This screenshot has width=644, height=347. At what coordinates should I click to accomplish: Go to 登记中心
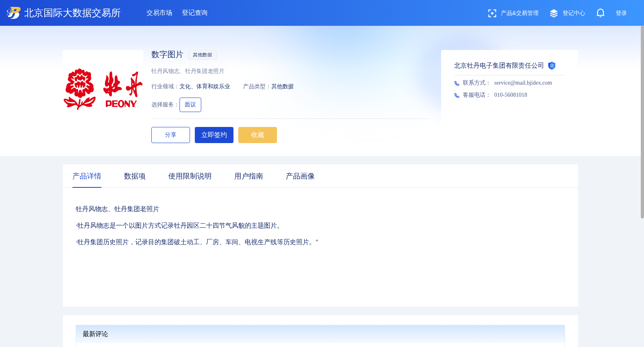(574, 13)
